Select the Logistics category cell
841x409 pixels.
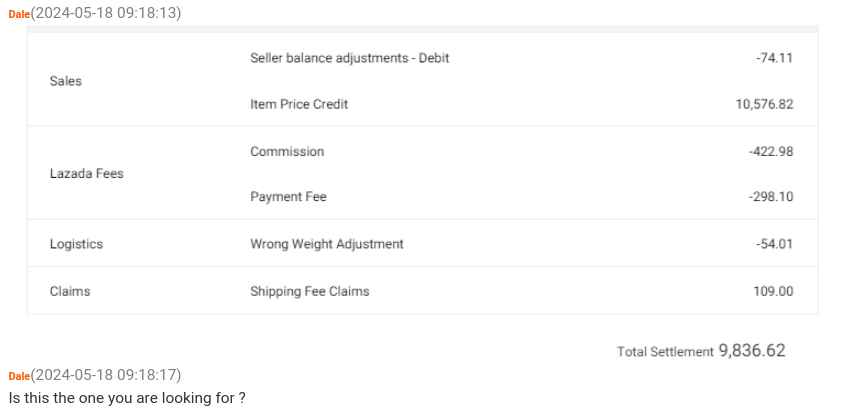click(76, 244)
